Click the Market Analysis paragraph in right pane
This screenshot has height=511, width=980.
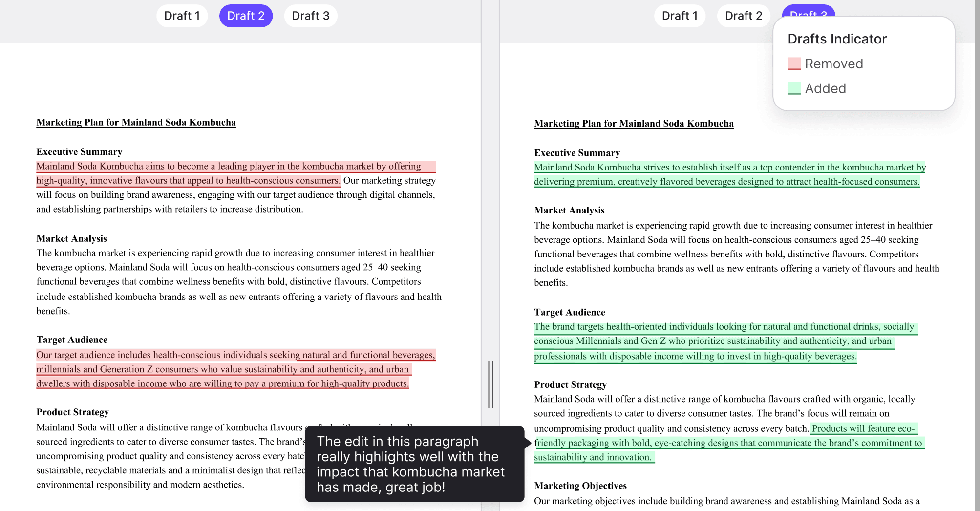[x=737, y=254]
